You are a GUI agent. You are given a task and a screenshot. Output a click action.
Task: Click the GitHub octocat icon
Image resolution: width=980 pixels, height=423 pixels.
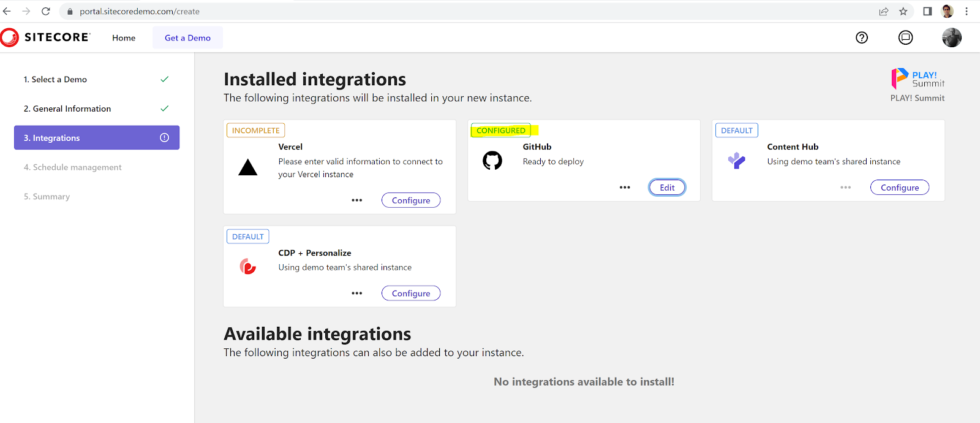492,161
